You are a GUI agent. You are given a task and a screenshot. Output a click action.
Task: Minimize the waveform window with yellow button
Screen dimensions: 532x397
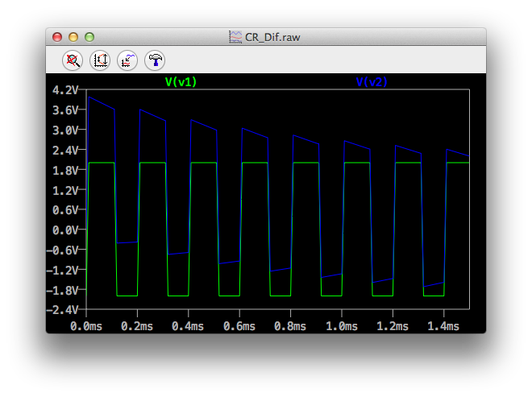click(x=73, y=37)
